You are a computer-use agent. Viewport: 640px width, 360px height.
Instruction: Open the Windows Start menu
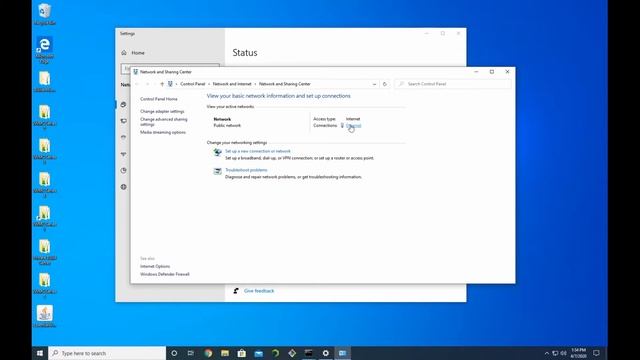point(40,353)
